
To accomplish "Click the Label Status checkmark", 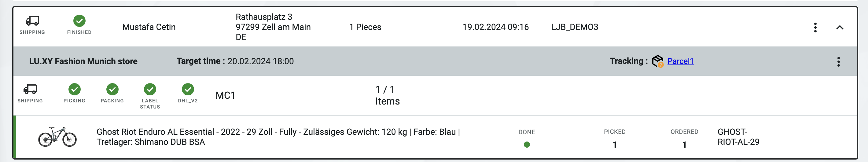I will (150, 89).
